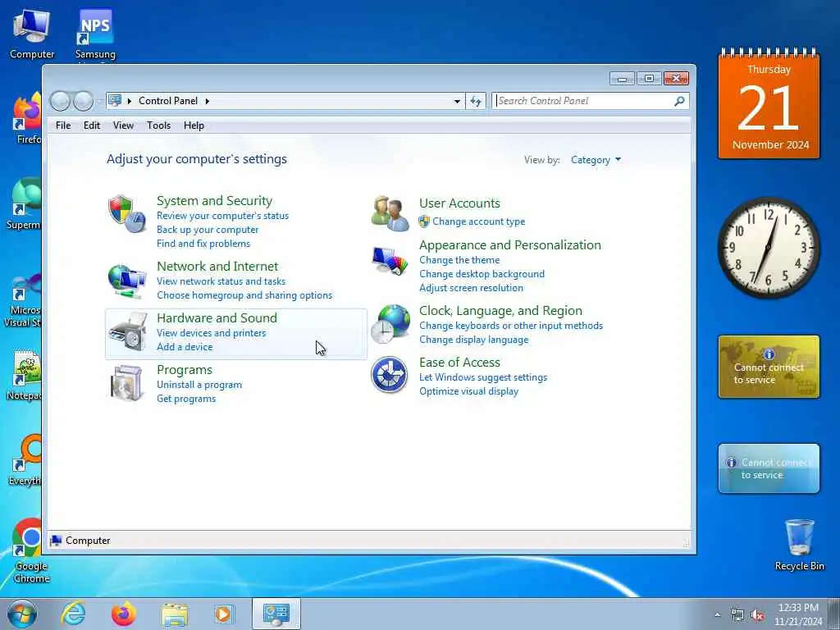
Task: Select the Samsung NPS desktop shortcut
Action: 95,35
